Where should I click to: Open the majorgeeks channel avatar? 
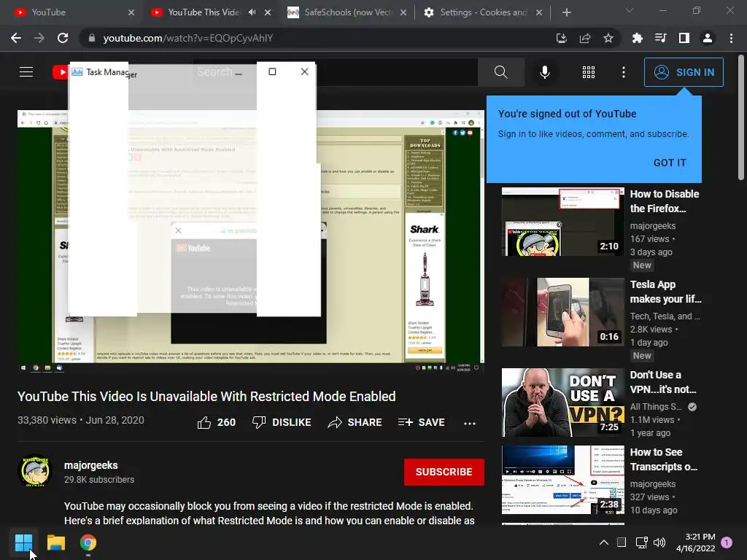coord(35,470)
